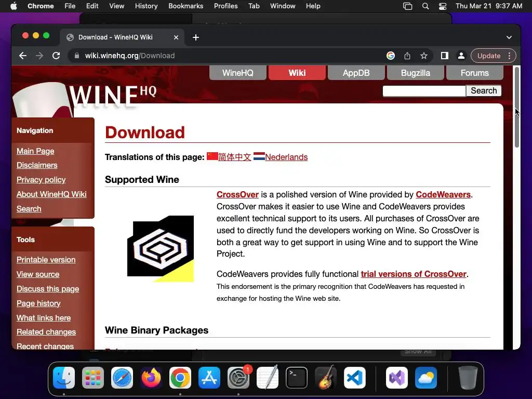The image size is (532, 399).
Task: Open TextEdit from the Dock
Action: 268,378
